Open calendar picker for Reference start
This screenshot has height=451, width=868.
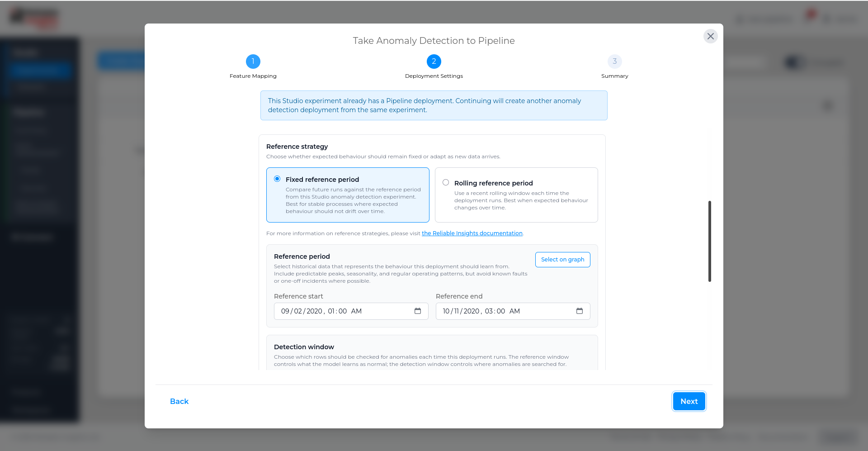click(x=418, y=311)
